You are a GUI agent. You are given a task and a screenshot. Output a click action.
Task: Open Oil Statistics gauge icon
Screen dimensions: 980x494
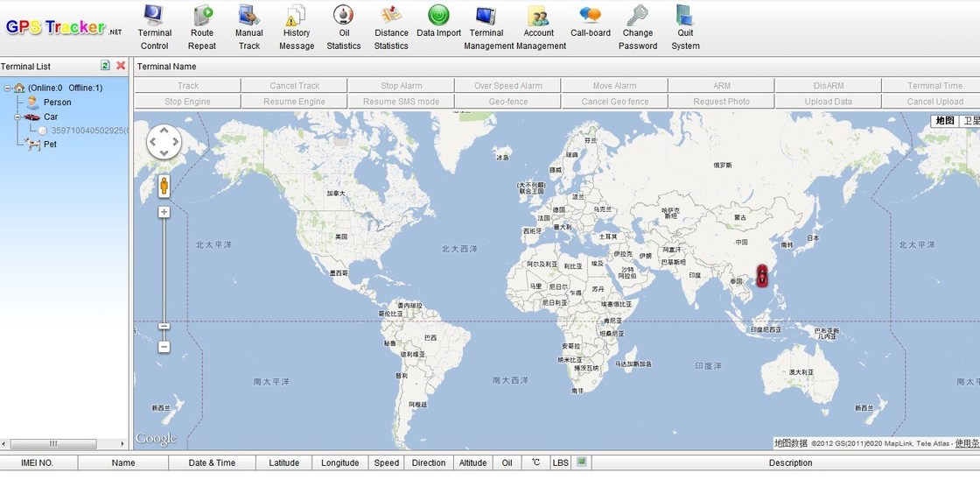point(344,16)
